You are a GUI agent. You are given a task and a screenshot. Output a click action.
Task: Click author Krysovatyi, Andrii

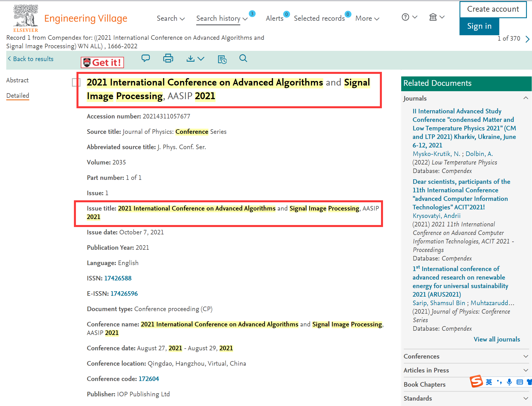click(x=436, y=216)
